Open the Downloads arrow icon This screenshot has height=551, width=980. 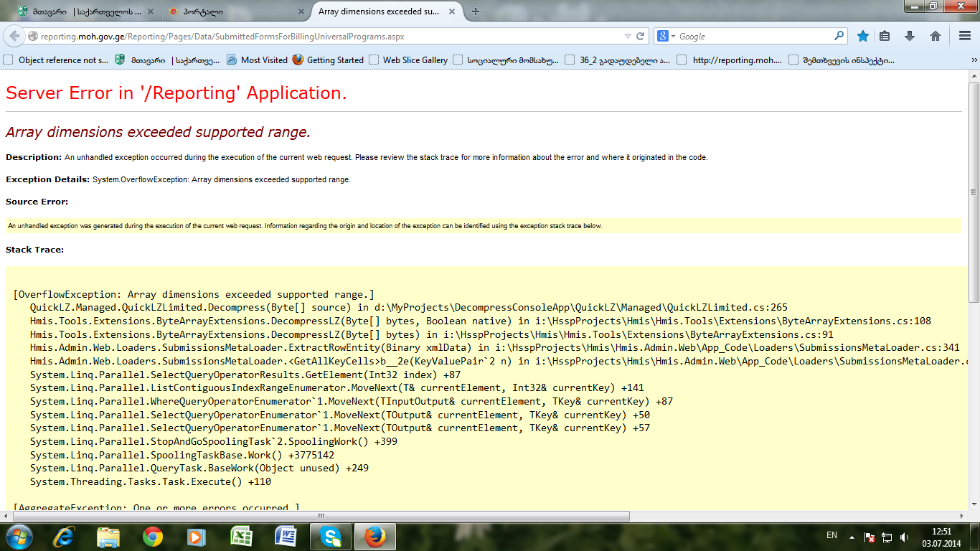point(910,36)
